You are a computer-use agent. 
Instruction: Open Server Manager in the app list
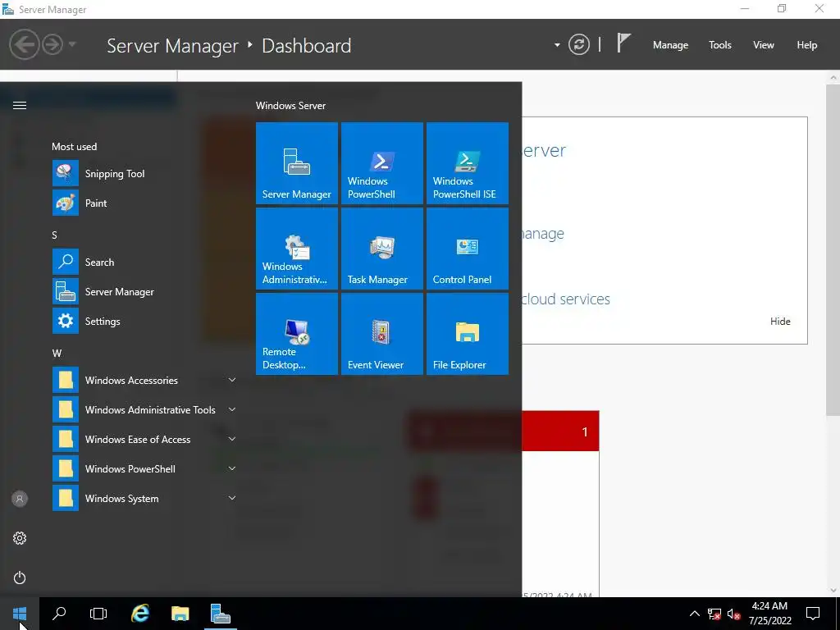click(x=144, y=291)
